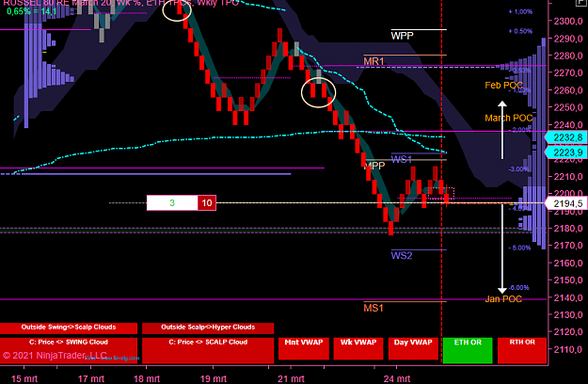This screenshot has height=384, width=588.
Task: Click the 18 mrt date label
Action: click(x=147, y=378)
